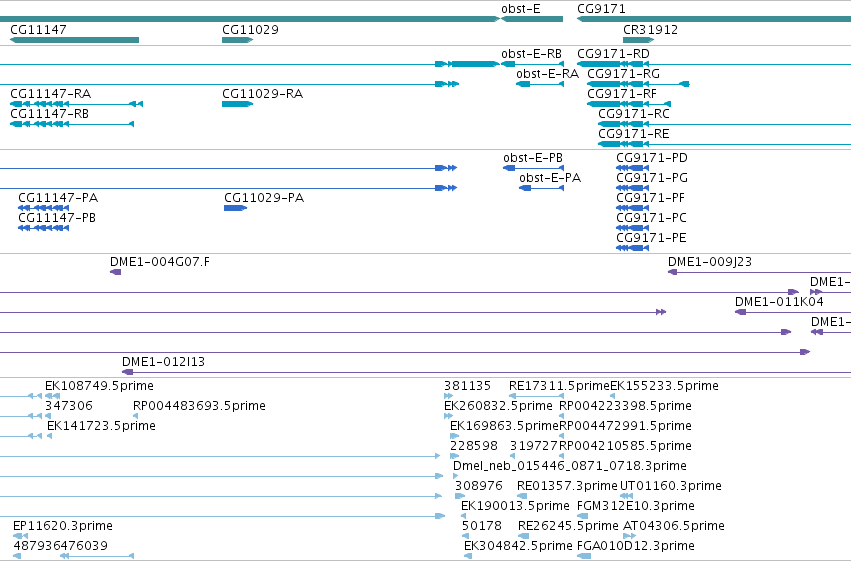The image size is (851, 561).
Task: Select the CR31912 gene feature
Action: point(638,40)
